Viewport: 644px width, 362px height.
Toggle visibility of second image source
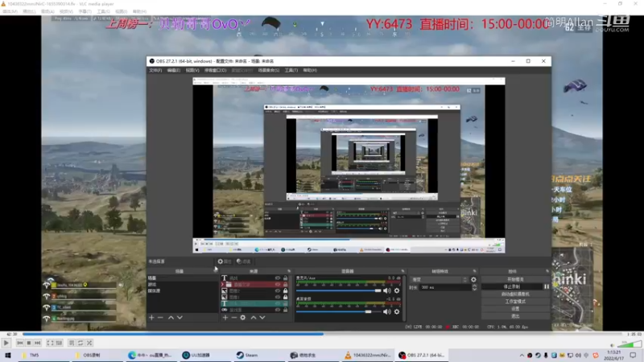[x=278, y=297]
